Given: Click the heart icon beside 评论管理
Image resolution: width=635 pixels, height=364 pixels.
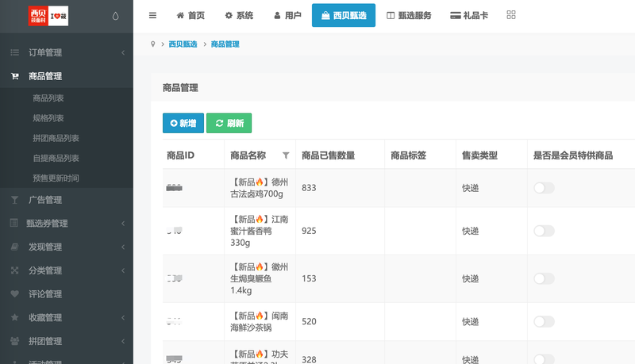Looking at the screenshot, I should (x=14, y=294).
